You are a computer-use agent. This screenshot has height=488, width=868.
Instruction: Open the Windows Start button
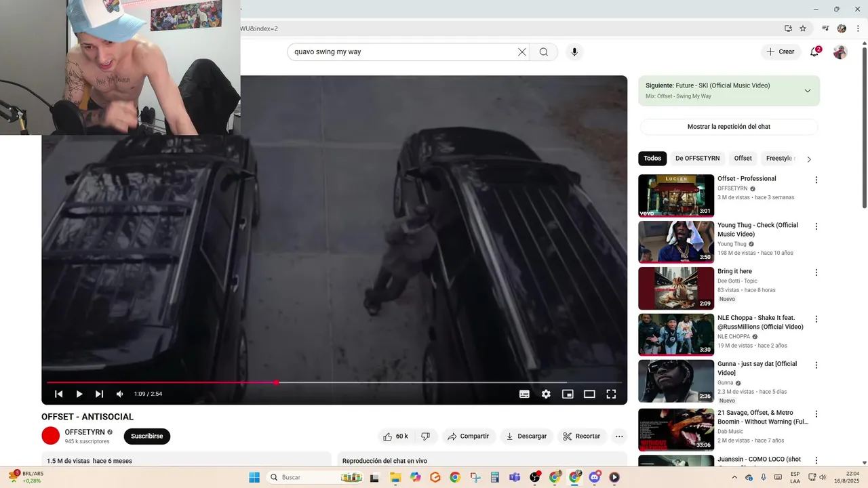[254, 477]
